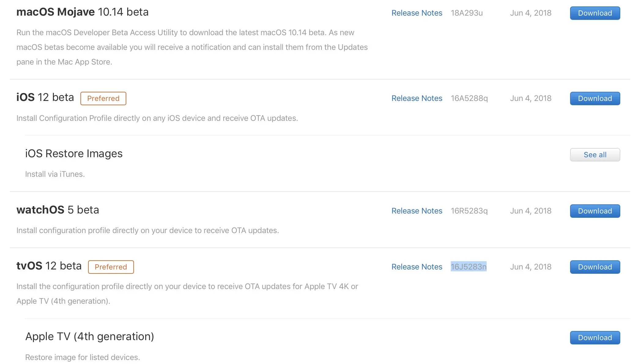Click the watchOS 5 beta heading
638x364 pixels.
coord(57,210)
